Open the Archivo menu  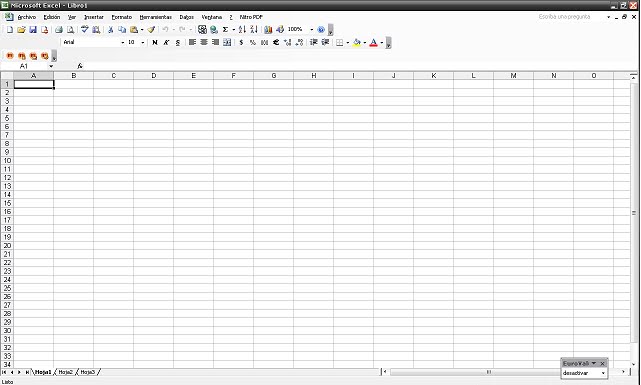27,17
